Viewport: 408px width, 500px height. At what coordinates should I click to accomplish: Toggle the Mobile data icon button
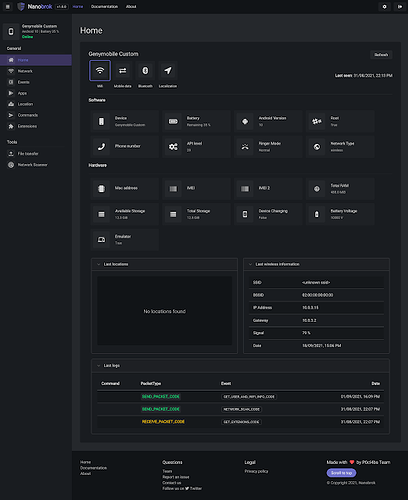click(x=123, y=71)
